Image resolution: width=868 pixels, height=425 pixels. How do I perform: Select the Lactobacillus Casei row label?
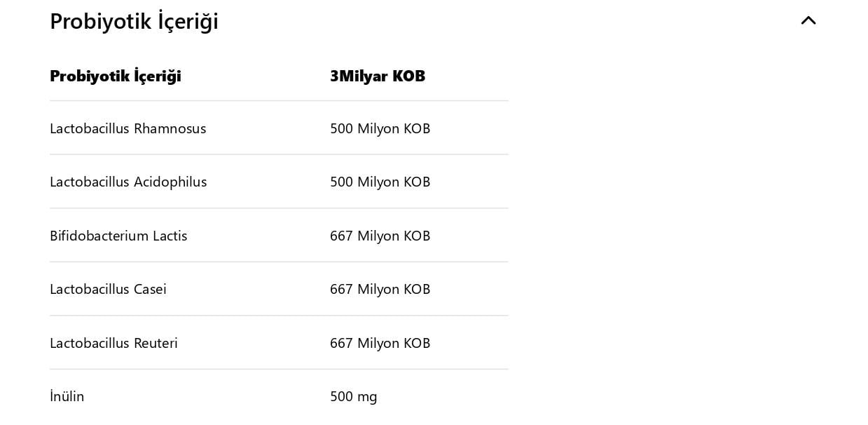(x=108, y=289)
